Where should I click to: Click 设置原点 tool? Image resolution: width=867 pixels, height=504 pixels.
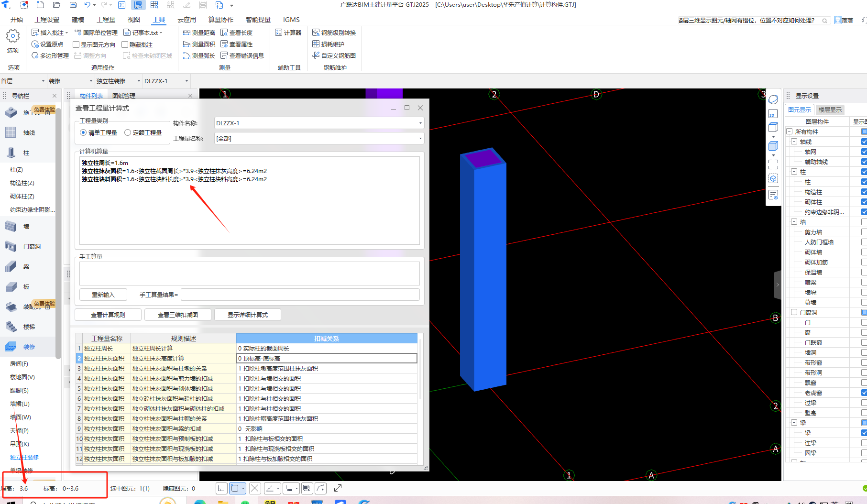click(47, 44)
